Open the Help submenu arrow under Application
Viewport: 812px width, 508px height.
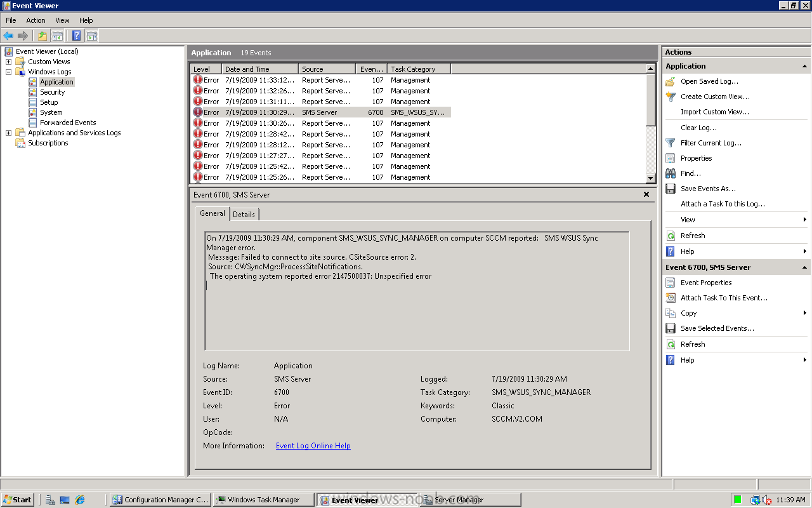click(x=804, y=251)
